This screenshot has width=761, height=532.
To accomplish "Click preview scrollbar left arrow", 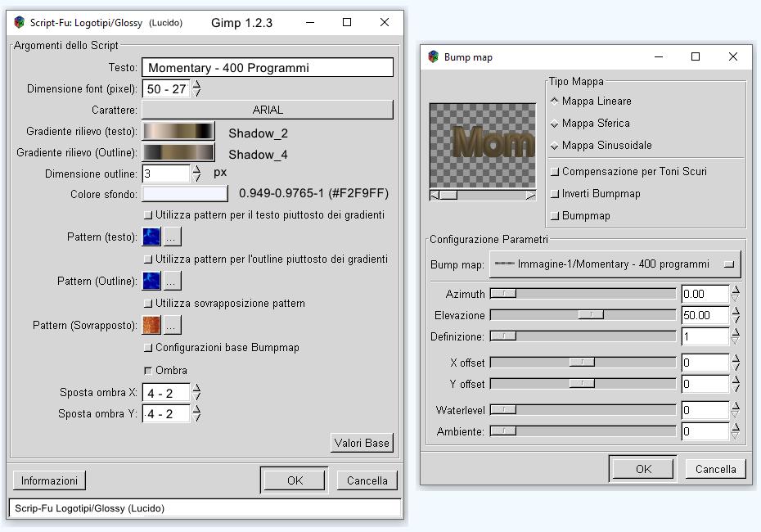I will pyautogui.click(x=435, y=195).
